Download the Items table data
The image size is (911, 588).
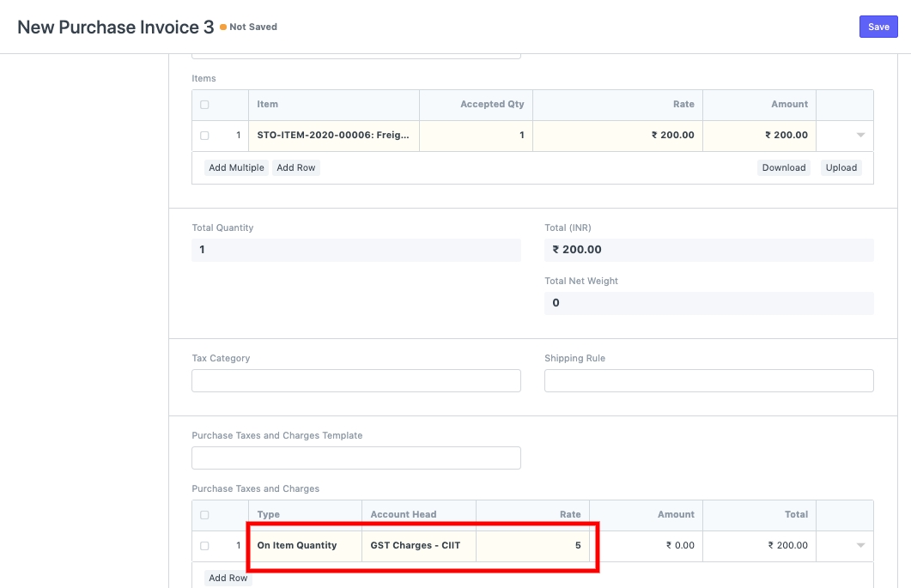click(x=783, y=168)
